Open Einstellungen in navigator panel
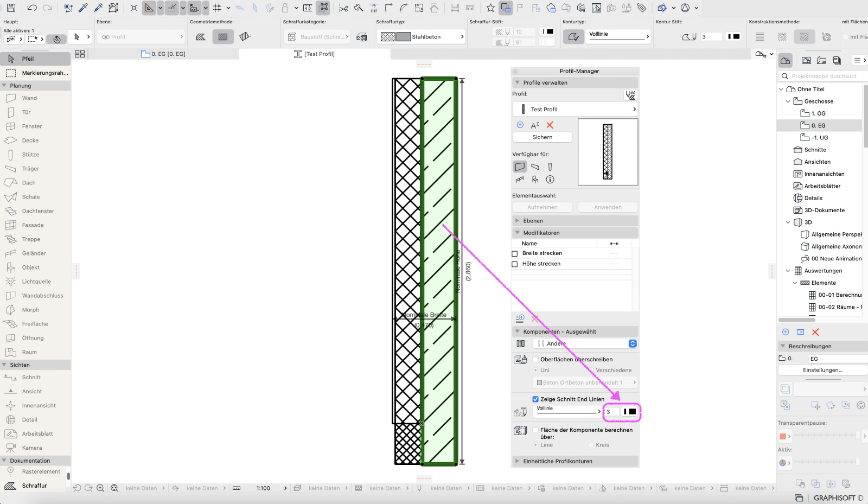 (822, 370)
